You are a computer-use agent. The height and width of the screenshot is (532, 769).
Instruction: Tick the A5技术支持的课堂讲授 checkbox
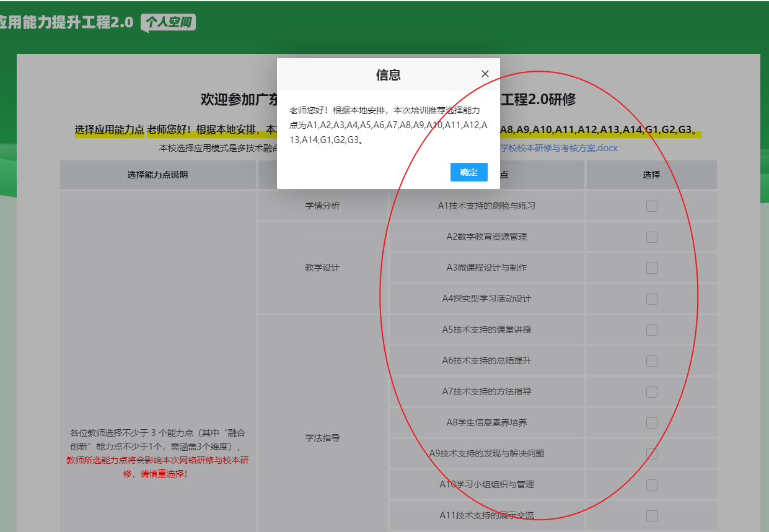coord(652,330)
